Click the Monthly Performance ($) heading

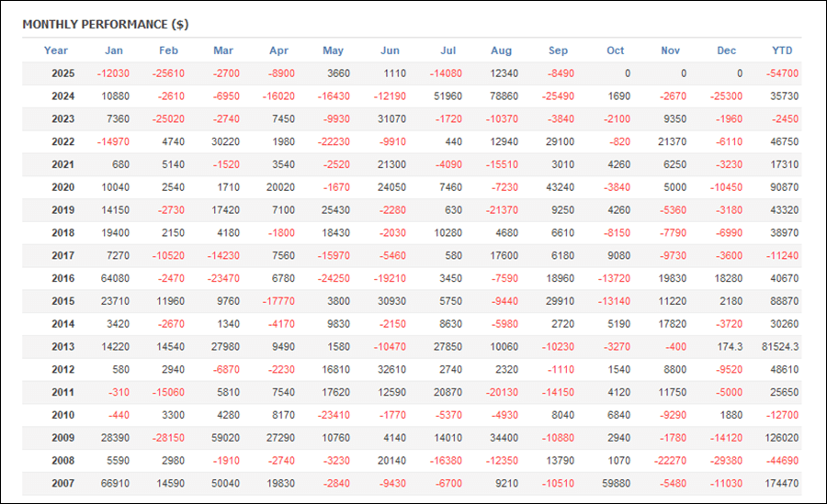[105, 24]
